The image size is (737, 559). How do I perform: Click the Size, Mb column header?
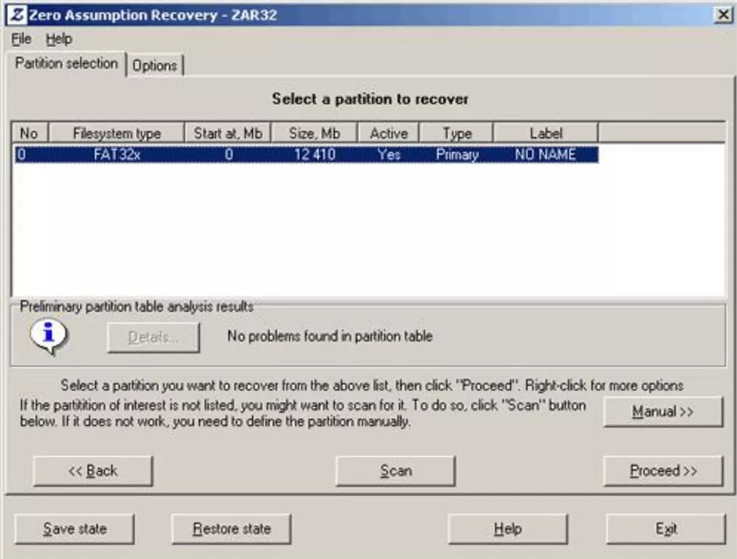tap(314, 133)
